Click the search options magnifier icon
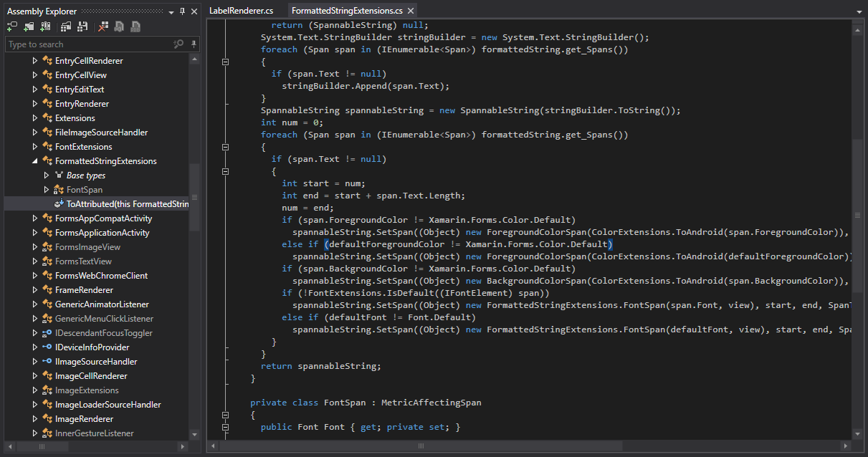The image size is (868, 457). coord(178,44)
